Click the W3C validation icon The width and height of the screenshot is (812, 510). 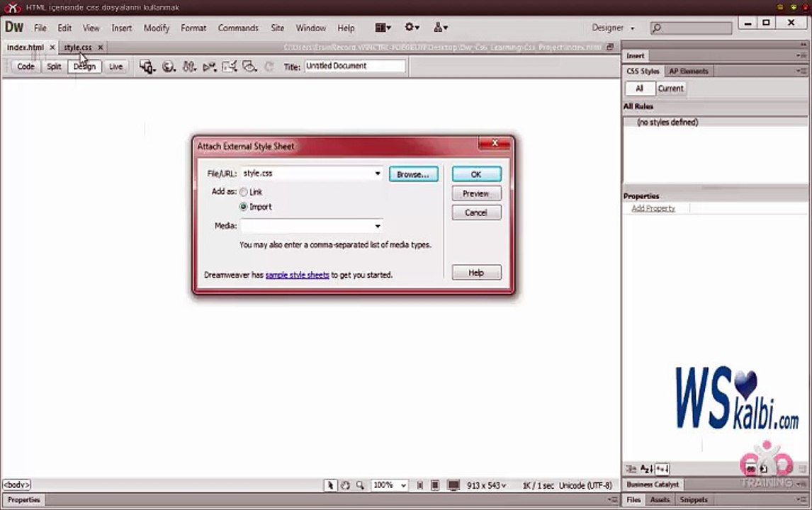click(209, 67)
